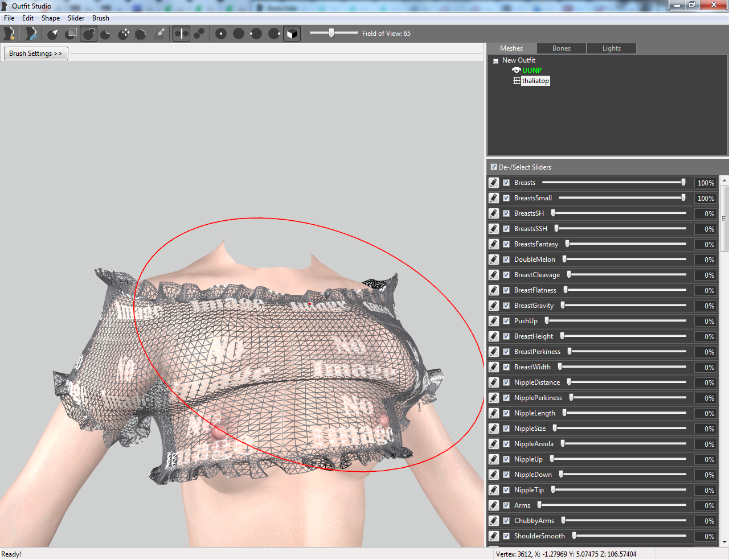Screen dimensions: 729x560
Task: Toggle the De-/Select Sliders checkbox
Action: click(494, 167)
